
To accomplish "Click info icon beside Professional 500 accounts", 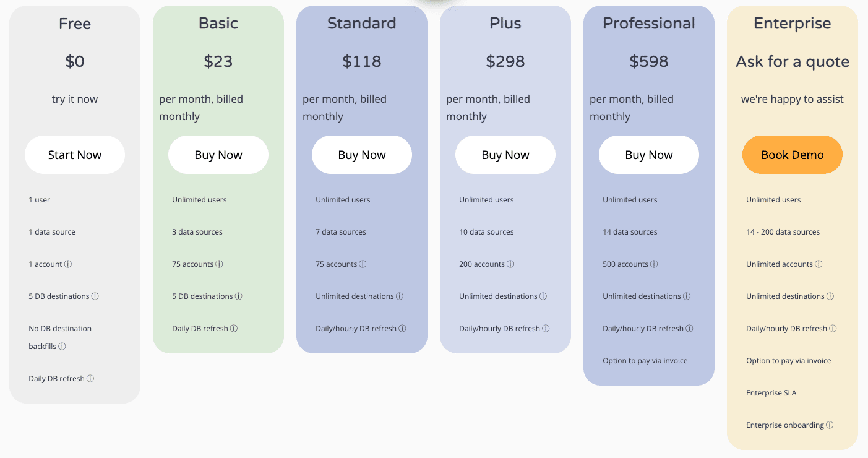I will tap(654, 264).
